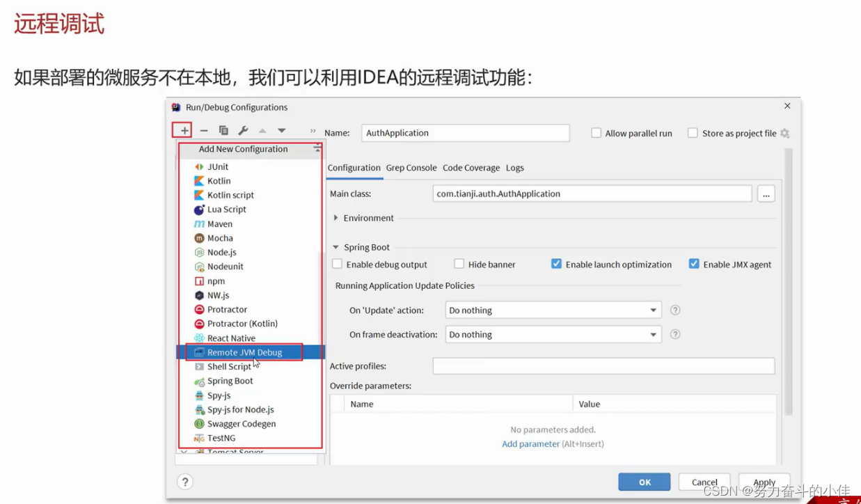Click the Move Down arrow icon

[x=281, y=131]
